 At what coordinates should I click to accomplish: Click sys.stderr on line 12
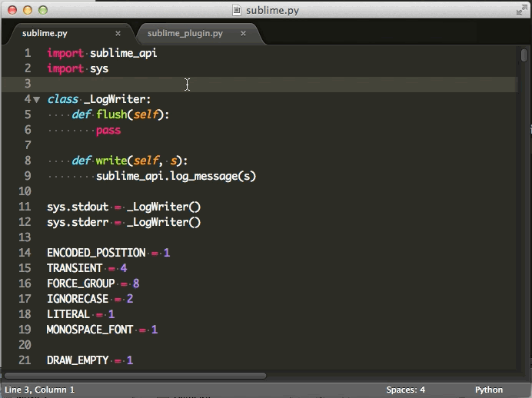click(x=78, y=222)
